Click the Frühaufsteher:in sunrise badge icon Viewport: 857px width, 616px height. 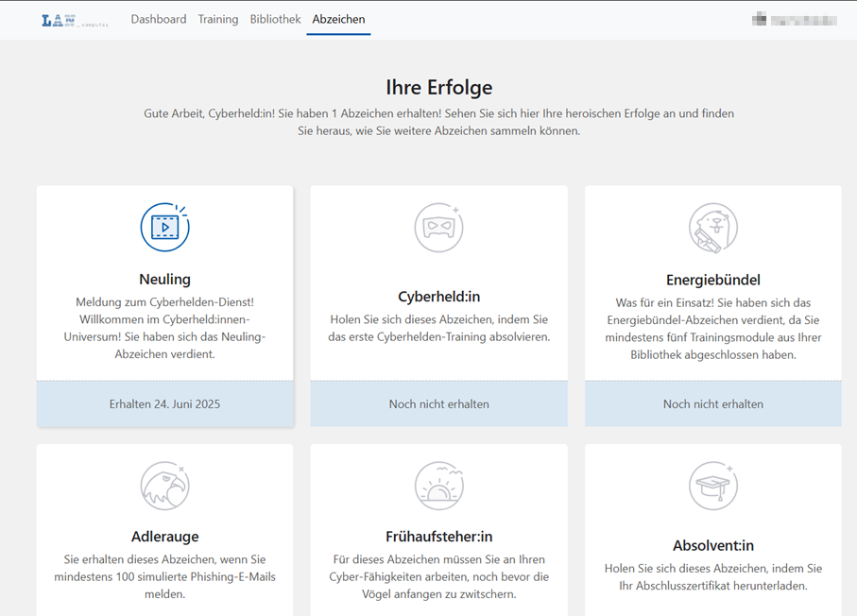tap(438, 487)
